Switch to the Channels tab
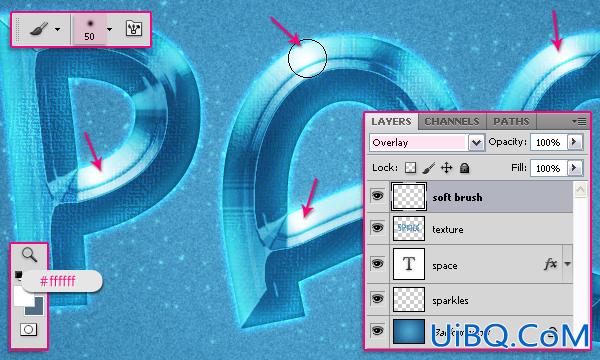 [x=452, y=122]
